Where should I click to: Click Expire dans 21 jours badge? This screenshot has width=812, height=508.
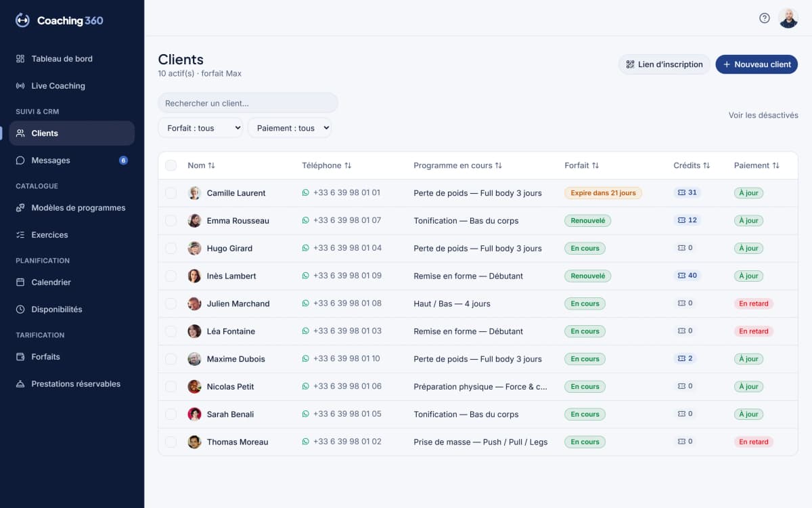[603, 193]
